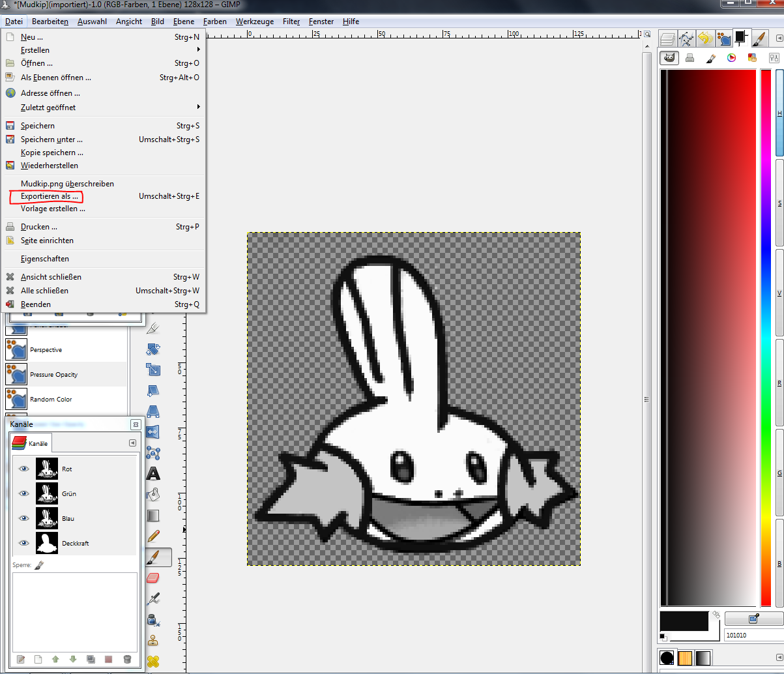Select the Airbrush tool
784x674 pixels.
point(153,598)
